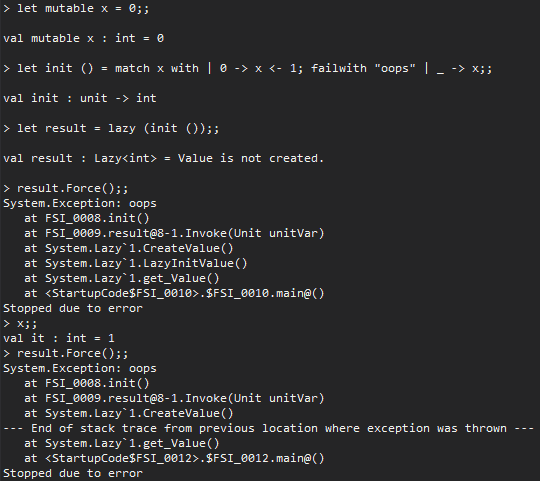
Task: Click the $FSI_0010.main@() stack line
Action: click(174, 293)
